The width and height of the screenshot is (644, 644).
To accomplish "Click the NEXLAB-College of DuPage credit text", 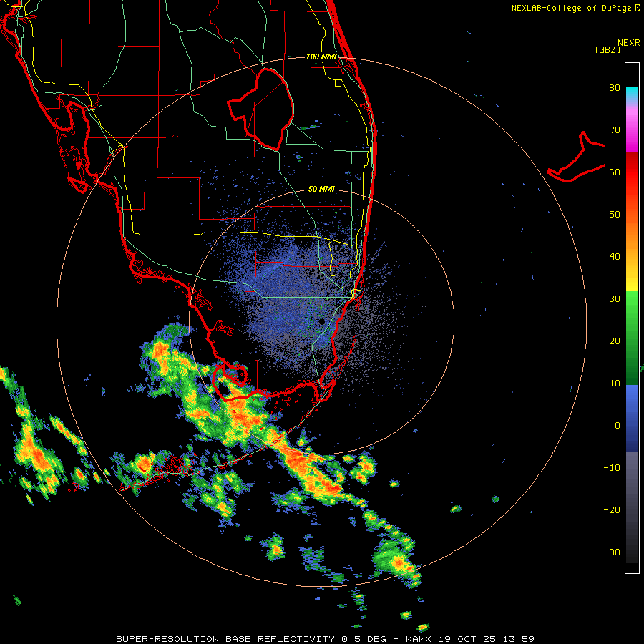I will (572, 8).
